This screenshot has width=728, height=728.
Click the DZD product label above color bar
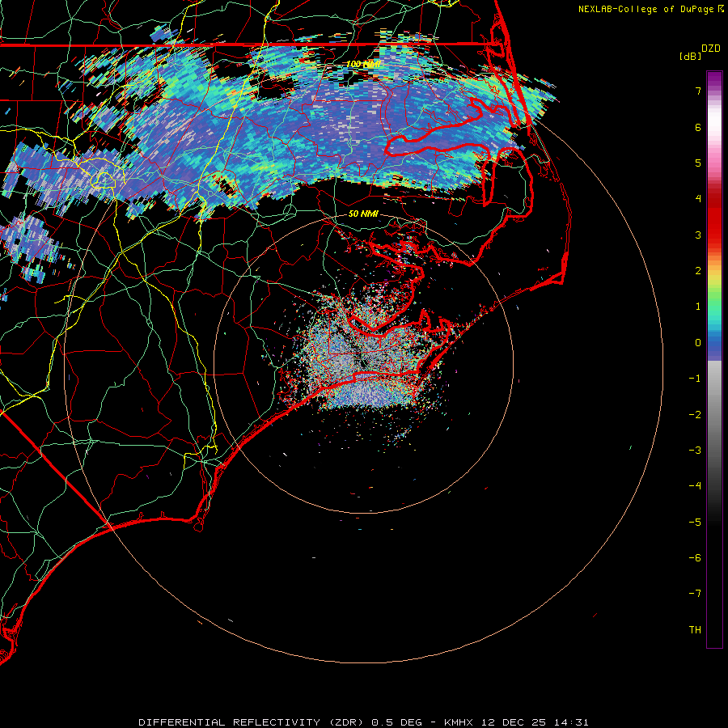point(711,49)
